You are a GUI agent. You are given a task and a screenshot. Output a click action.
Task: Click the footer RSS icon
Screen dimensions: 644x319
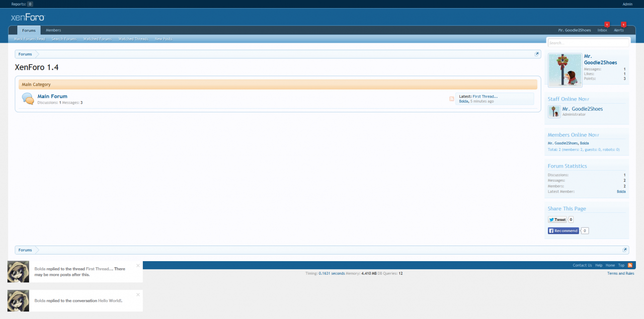point(630,265)
